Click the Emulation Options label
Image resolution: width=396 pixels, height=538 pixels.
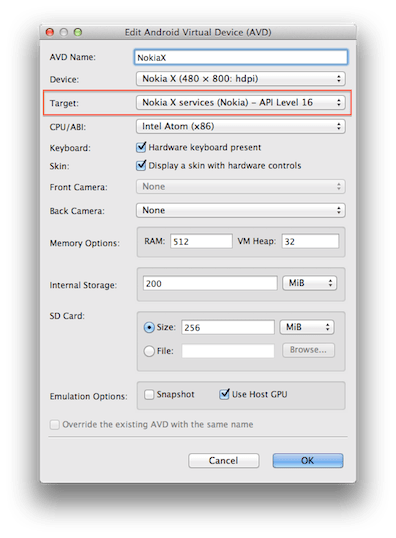pyautogui.click(x=88, y=396)
